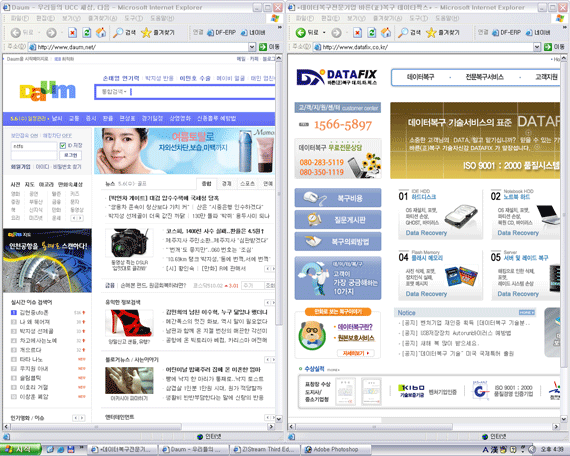Stop loading in the Datafix IE window
Viewport: 570px width, 456px height.
click(x=357, y=33)
